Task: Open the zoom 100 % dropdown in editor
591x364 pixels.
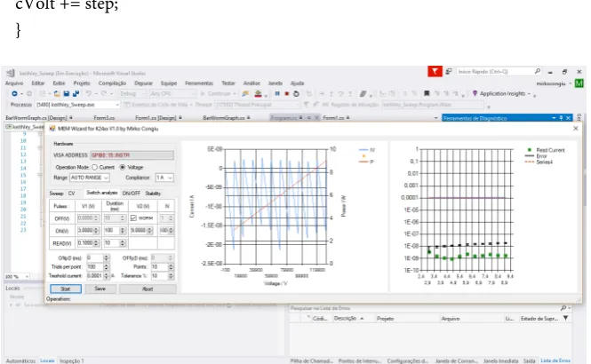Action: (17, 276)
